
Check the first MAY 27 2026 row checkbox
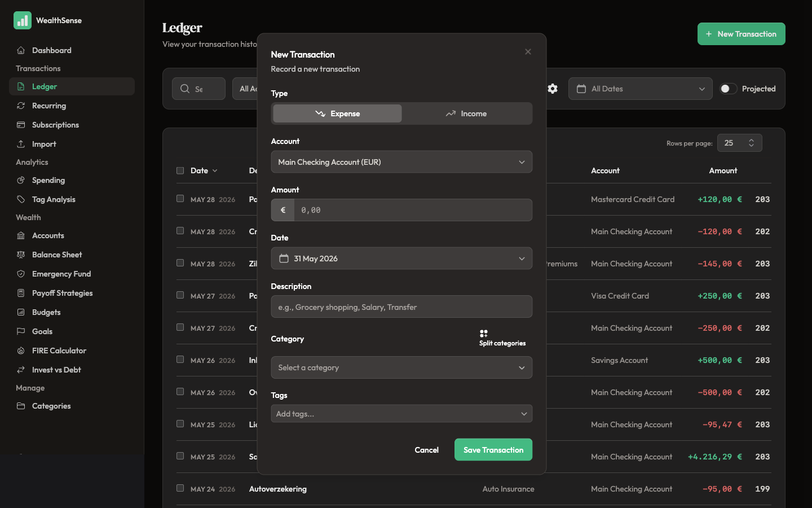coord(180,295)
